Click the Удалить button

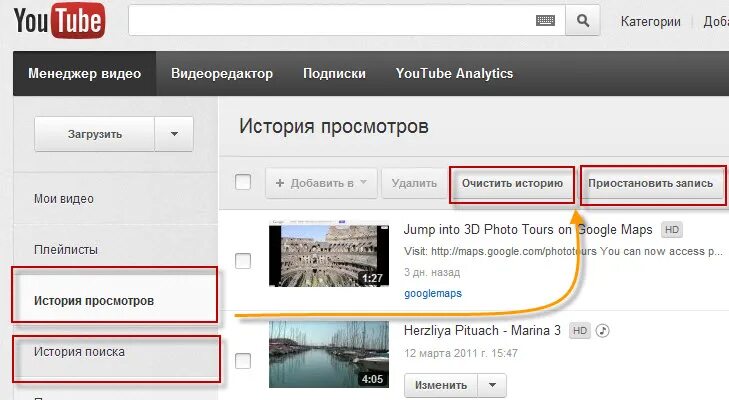pyautogui.click(x=414, y=183)
